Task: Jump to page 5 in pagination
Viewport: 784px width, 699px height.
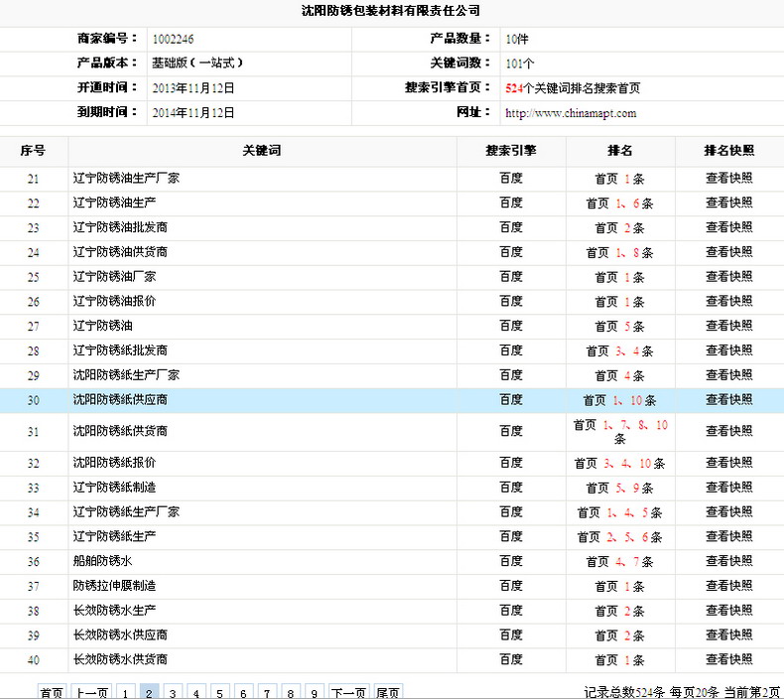Action: [219, 692]
